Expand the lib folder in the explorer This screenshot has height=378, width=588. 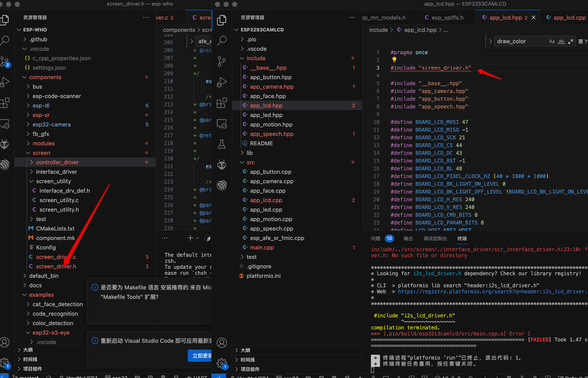click(x=250, y=153)
